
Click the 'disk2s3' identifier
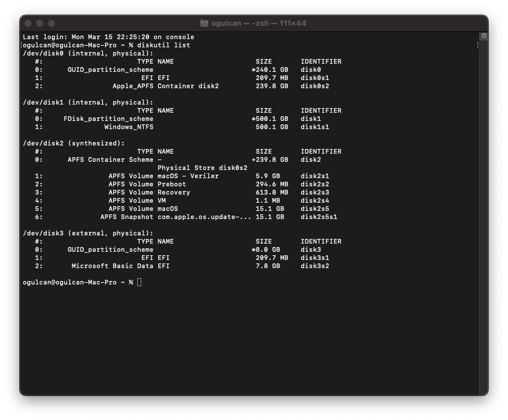coord(315,192)
